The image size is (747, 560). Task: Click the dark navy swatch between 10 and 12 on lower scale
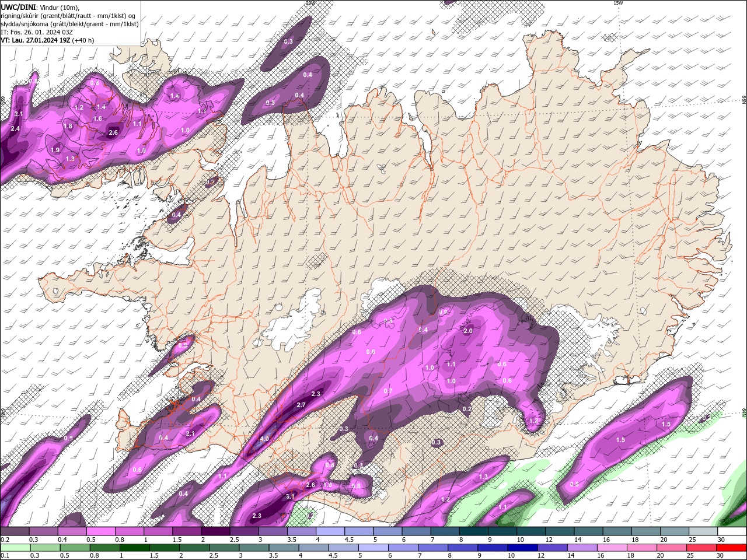[521, 547]
